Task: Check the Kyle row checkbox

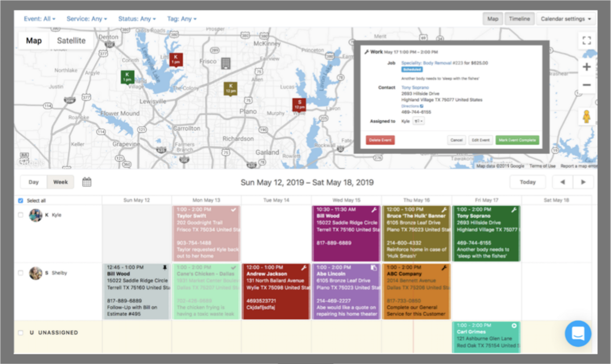Action: coord(21,215)
